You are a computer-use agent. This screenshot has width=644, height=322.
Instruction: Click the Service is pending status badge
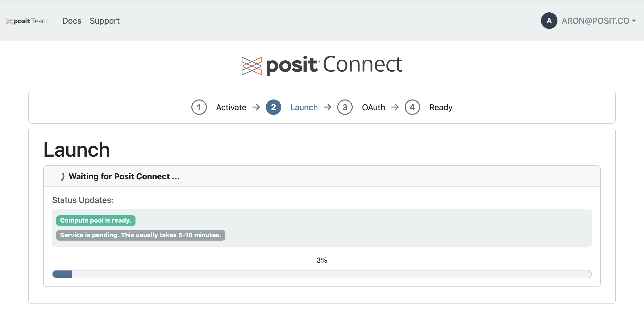coord(141,235)
